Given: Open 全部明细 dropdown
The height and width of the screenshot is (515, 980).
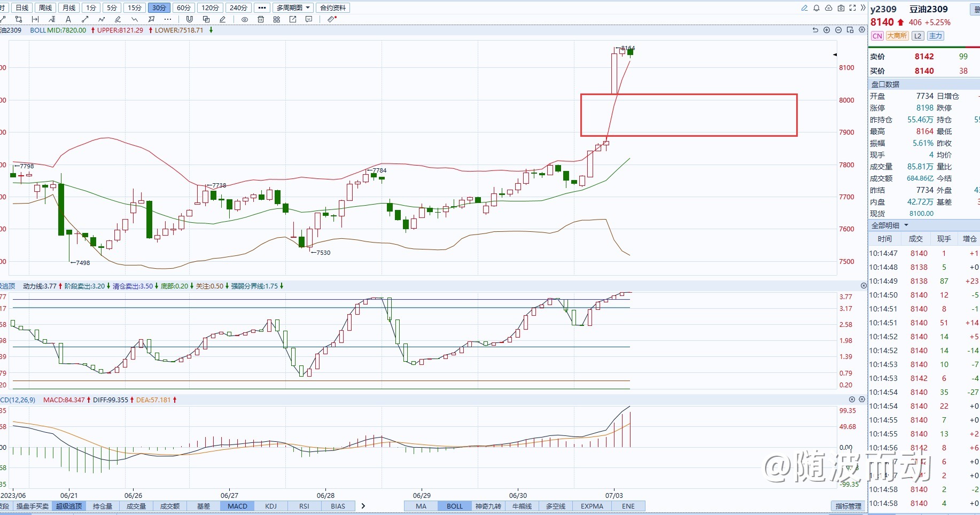Looking at the screenshot, I should [890, 225].
